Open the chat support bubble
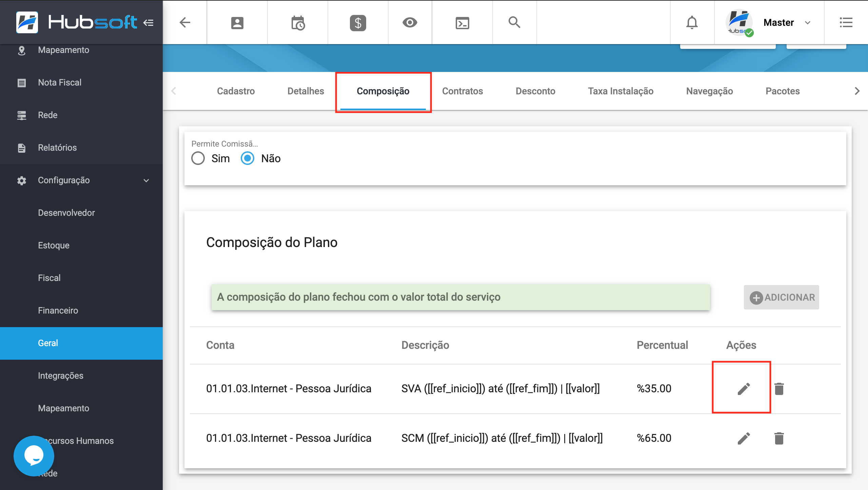 pyautogui.click(x=34, y=456)
